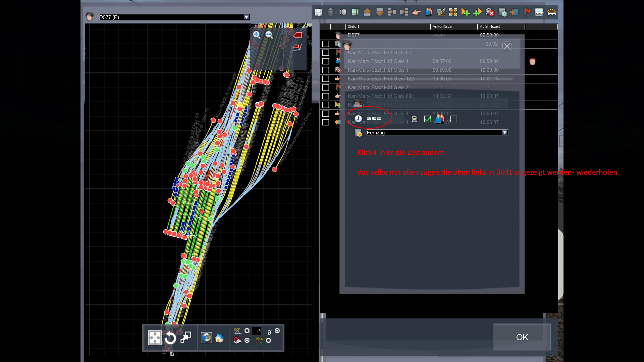This screenshot has height=362, width=644.
Task: Click the Ankunftszeit column header
Action: click(x=454, y=26)
